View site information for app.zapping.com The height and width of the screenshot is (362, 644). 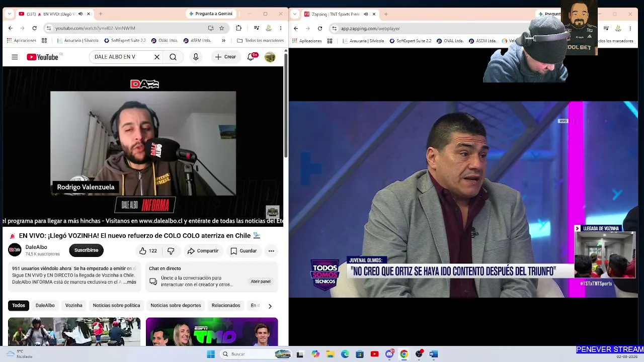[x=334, y=28]
